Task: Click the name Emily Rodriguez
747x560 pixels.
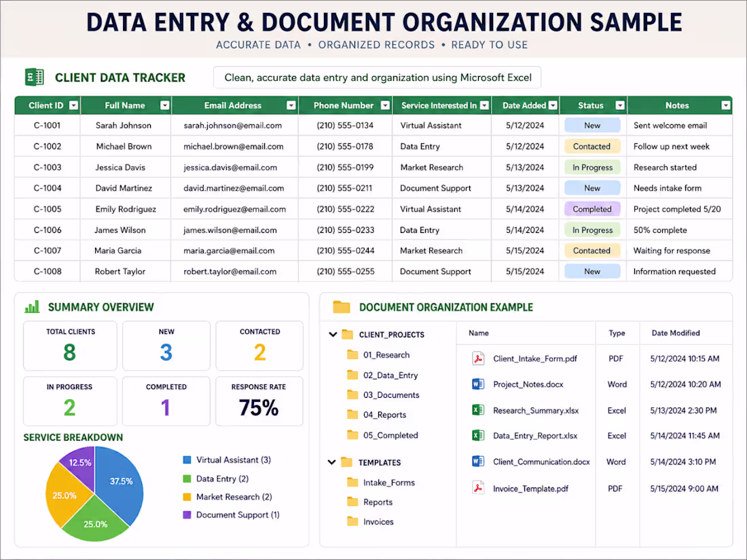Action: pos(126,209)
